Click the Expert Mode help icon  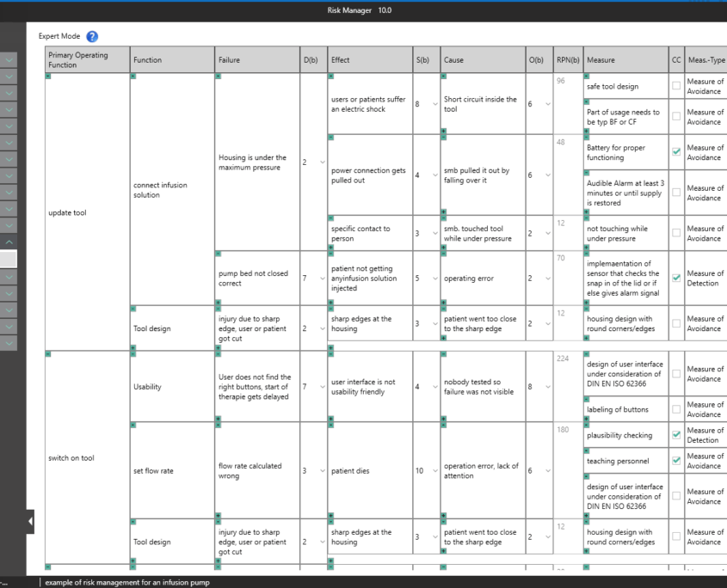[92, 36]
